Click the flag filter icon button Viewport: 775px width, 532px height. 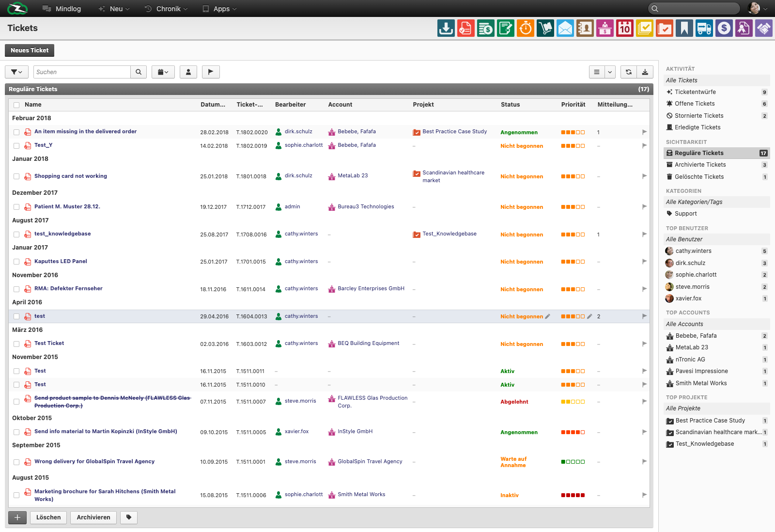[211, 72]
